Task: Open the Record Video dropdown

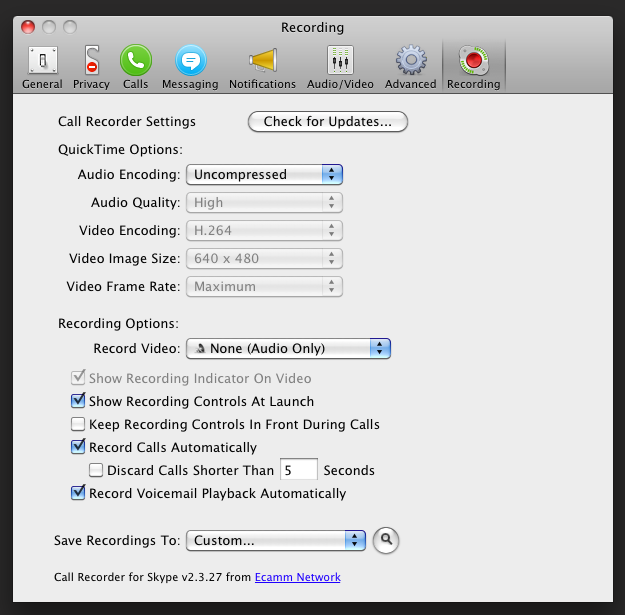Action: click(288, 349)
